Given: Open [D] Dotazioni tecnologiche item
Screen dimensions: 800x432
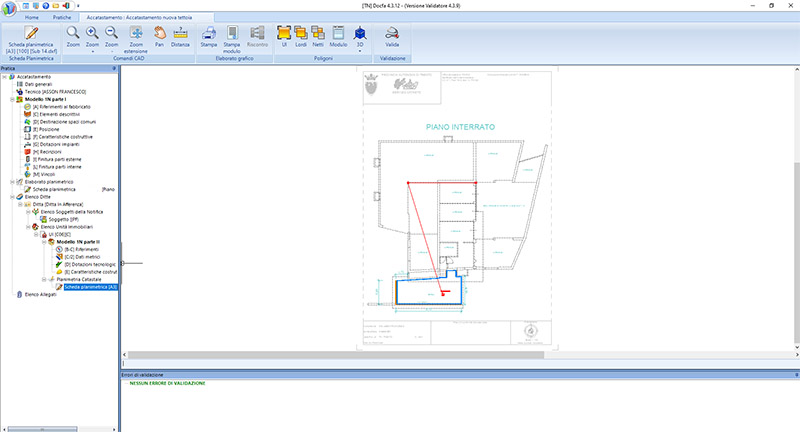Looking at the screenshot, I should (90, 264).
